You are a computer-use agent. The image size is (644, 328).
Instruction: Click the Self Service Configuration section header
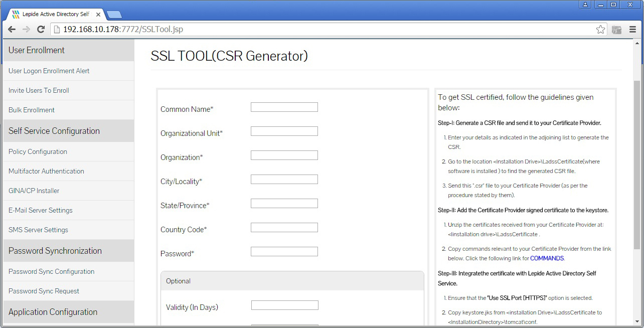[69, 131]
